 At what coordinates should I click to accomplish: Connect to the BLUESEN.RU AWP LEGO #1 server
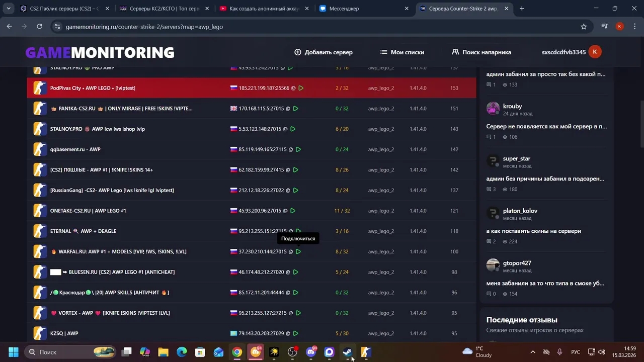point(295,272)
